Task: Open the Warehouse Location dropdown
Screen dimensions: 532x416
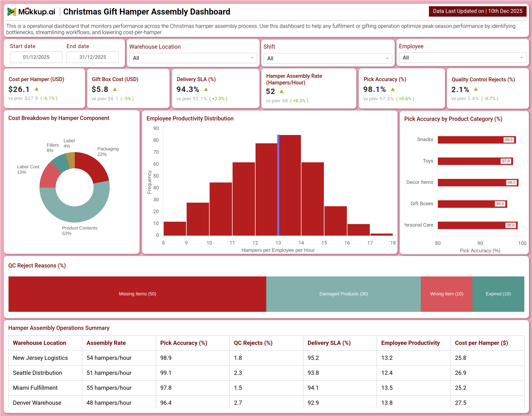Action: [x=193, y=58]
